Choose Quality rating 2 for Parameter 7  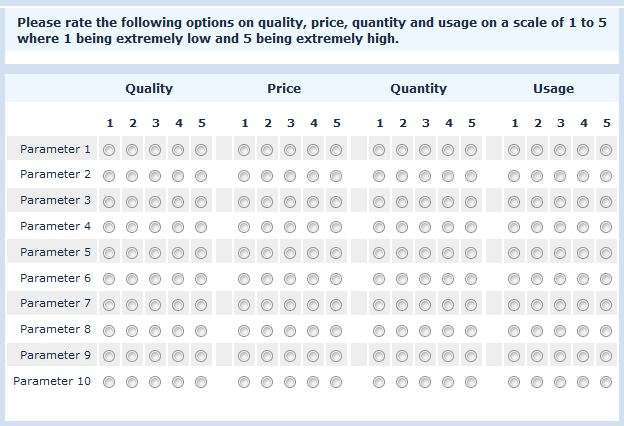(132, 305)
